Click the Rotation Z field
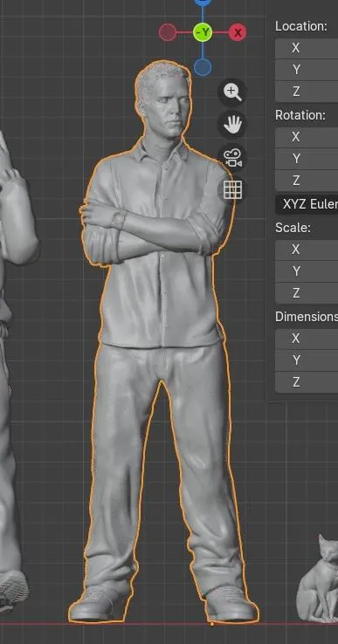The image size is (338, 644). pos(307,181)
